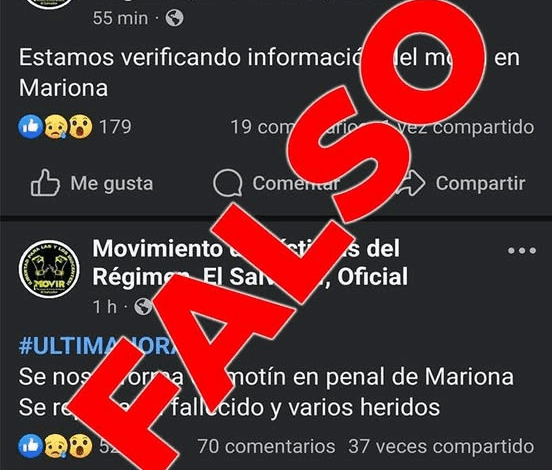Click the like reaction icon on first post
The height and width of the screenshot is (470, 552).
tap(31, 127)
